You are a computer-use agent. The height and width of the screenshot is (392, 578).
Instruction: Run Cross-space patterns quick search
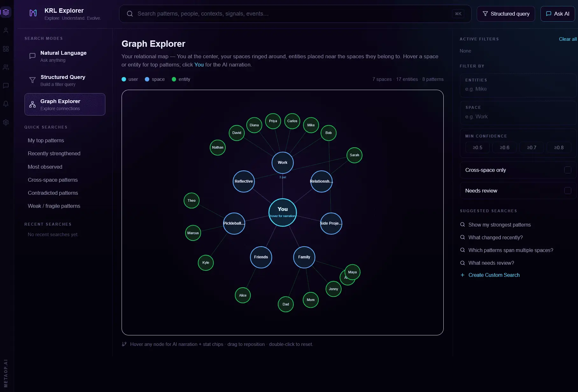[x=53, y=180]
